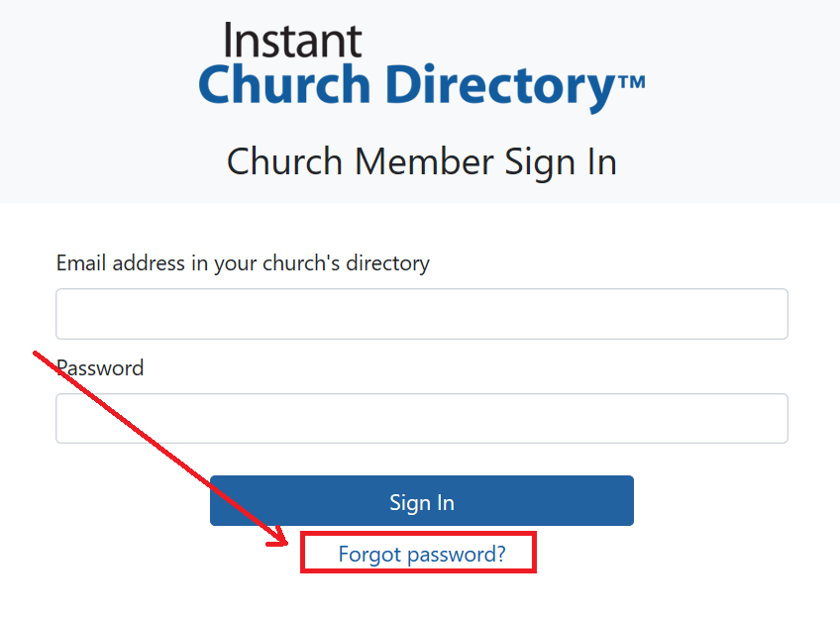This screenshot has height=618, width=840.
Task: Click the word "Instant" in the logo
Action: [293, 41]
